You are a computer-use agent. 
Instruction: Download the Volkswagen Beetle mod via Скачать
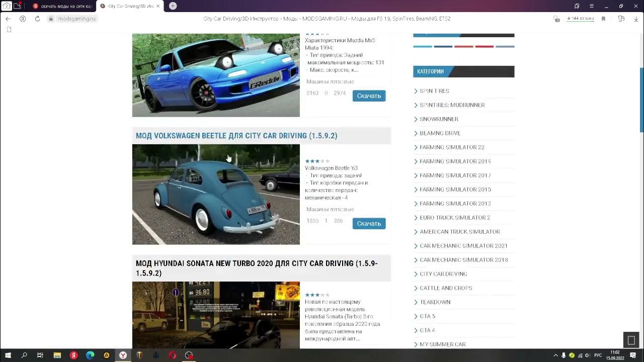click(x=369, y=223)
